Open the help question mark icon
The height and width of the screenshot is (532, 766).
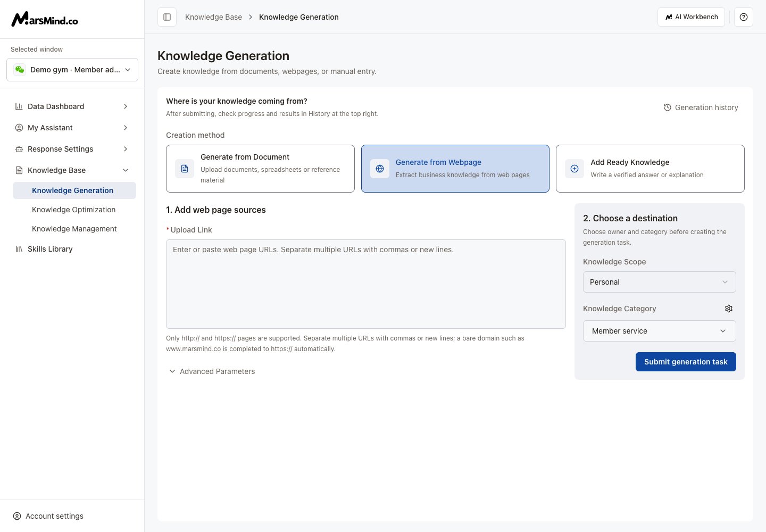(744, 17)
